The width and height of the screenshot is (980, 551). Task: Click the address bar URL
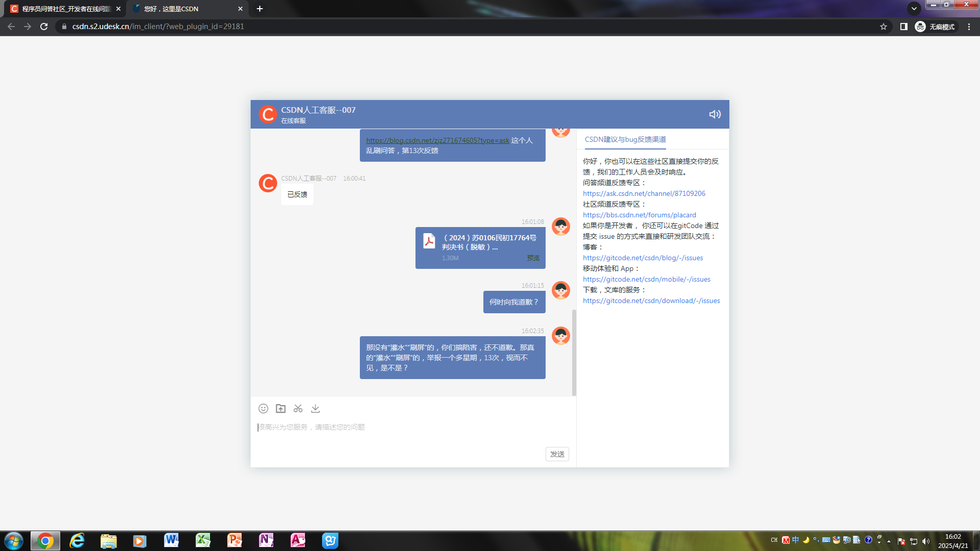(158, 27)
